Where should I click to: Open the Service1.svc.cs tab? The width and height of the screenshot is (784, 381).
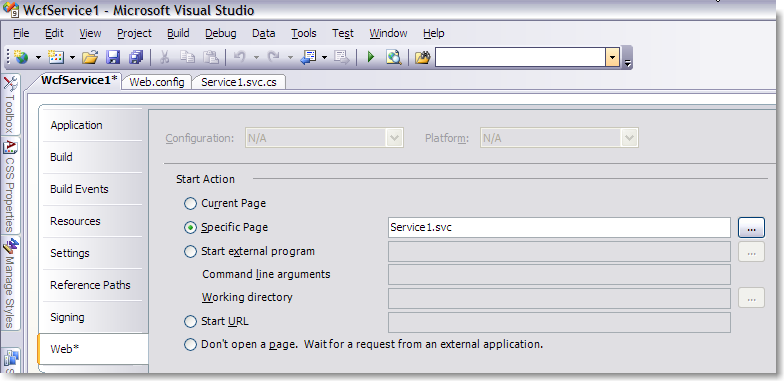click(x=238, y=82)
